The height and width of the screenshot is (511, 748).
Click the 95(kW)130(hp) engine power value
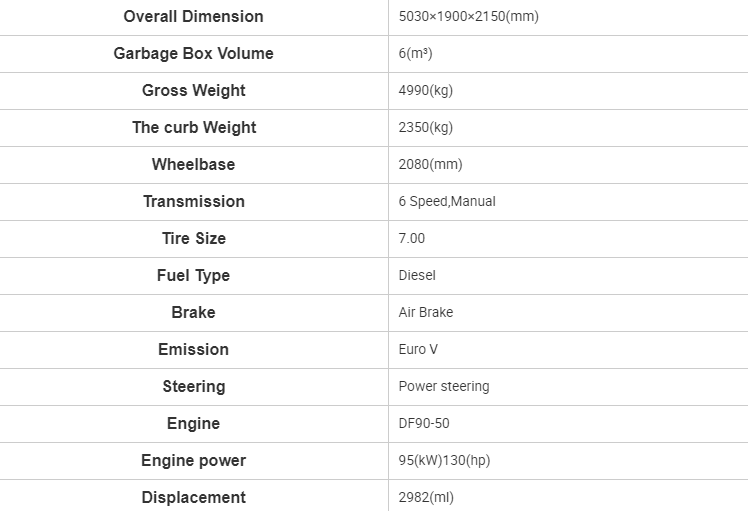point(444,460)
